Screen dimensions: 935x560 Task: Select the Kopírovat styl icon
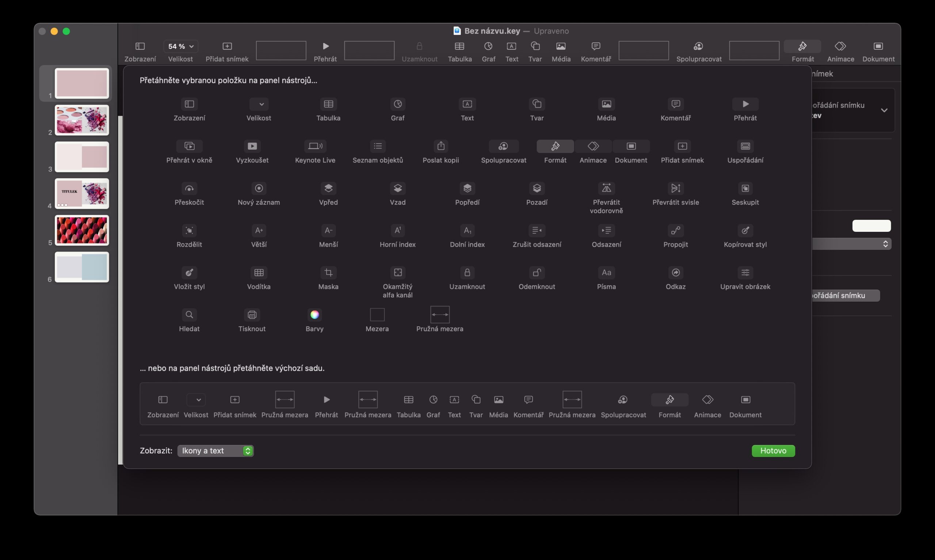[x=745, y=230]
